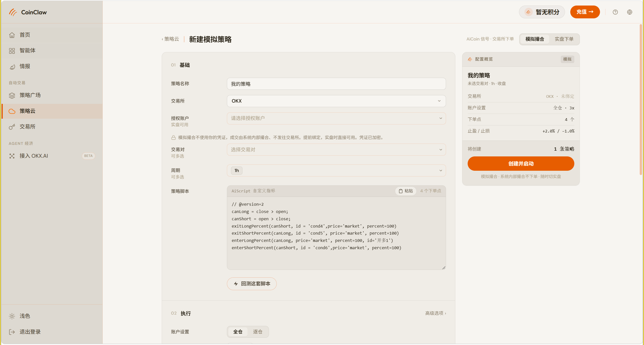Click '// @version=2' script line
644x345 pixels.
(x=248, y=204)
